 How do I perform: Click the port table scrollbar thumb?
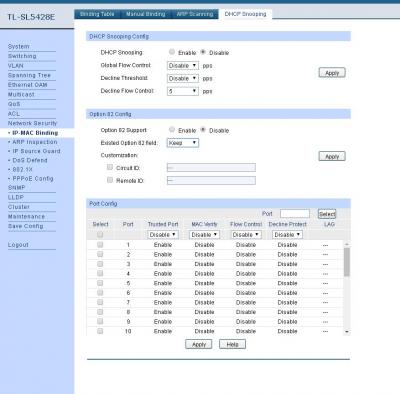tap(347, 262)
